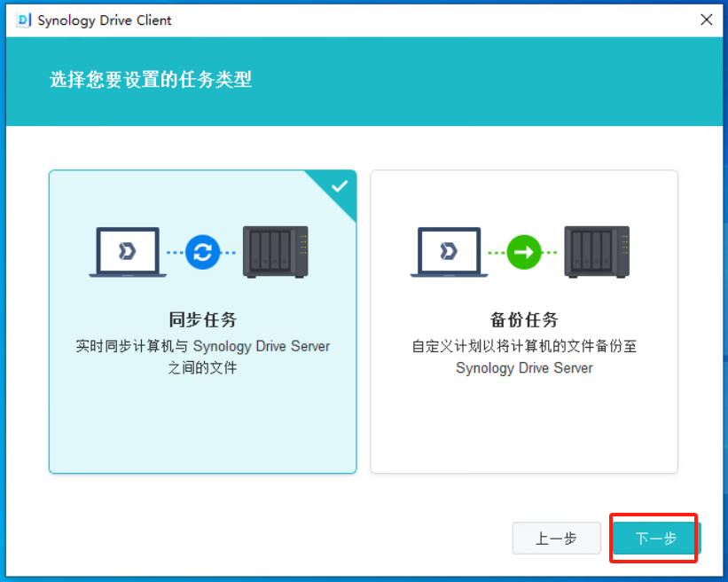Click the 下一步 (Next) button
The image size is (728, 582).
tap(656, 538)
